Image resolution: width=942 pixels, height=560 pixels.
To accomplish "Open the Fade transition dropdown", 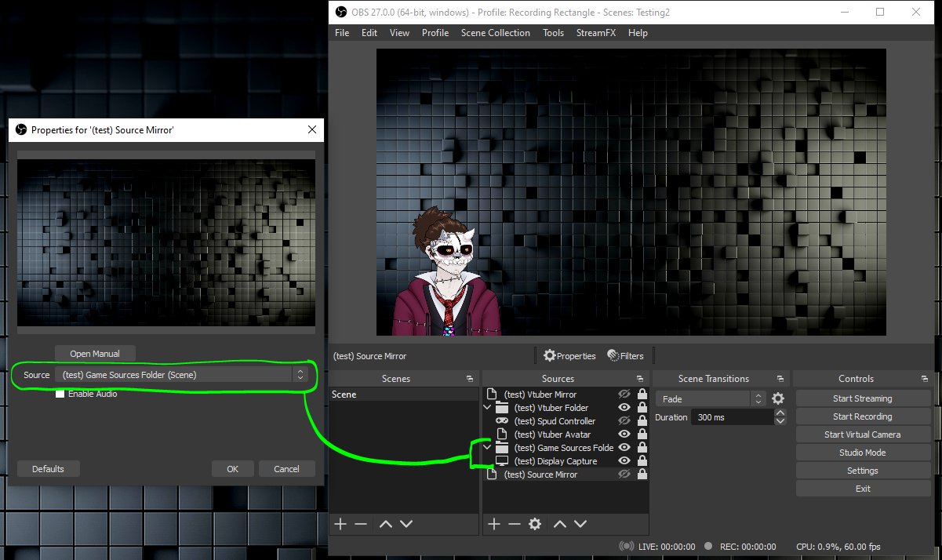I will 711,399.
